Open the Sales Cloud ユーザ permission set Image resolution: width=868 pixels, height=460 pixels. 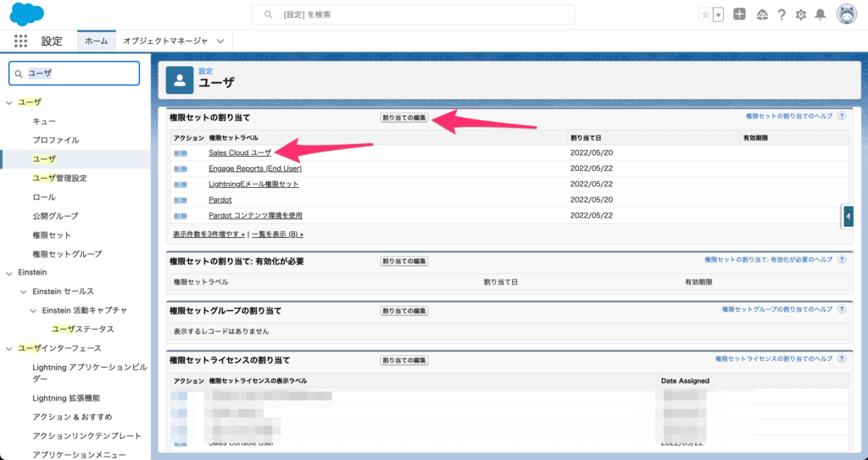click(240, 152)
